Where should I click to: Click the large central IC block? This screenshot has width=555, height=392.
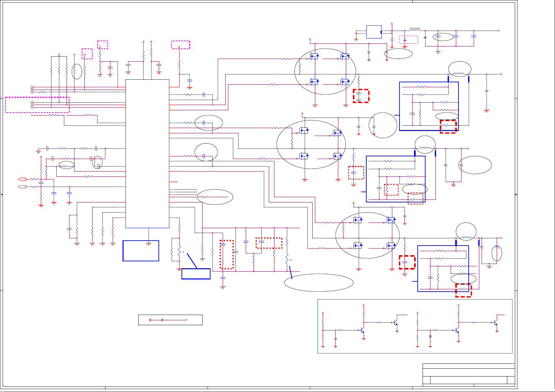(147, 153)
